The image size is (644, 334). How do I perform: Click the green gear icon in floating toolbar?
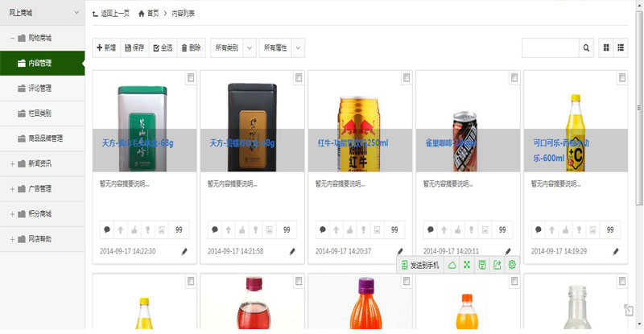click(x=512, y=265)
